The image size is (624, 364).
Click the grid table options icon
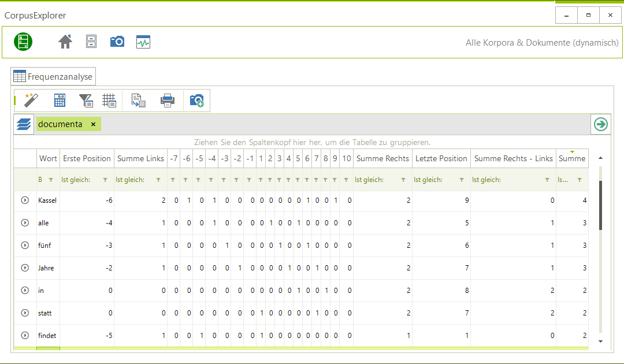click(x=109, y=101)
